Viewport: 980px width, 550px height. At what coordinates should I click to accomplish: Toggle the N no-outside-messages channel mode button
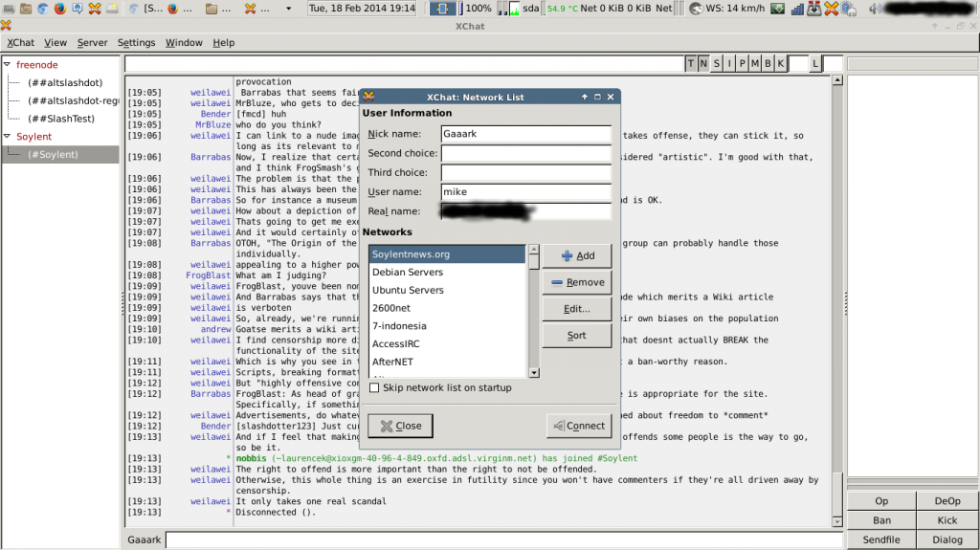pyautogui.click(x=703, y=64)
